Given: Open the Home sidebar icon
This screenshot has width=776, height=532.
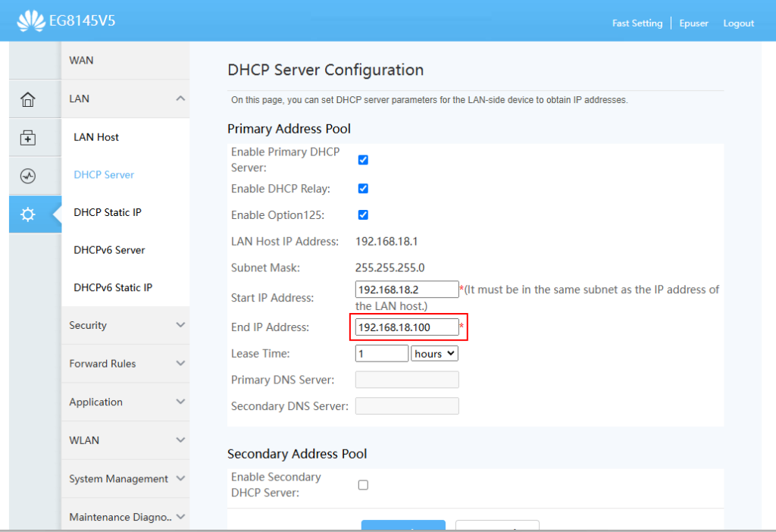Looking at the screenshot, I should pos(28,99).
